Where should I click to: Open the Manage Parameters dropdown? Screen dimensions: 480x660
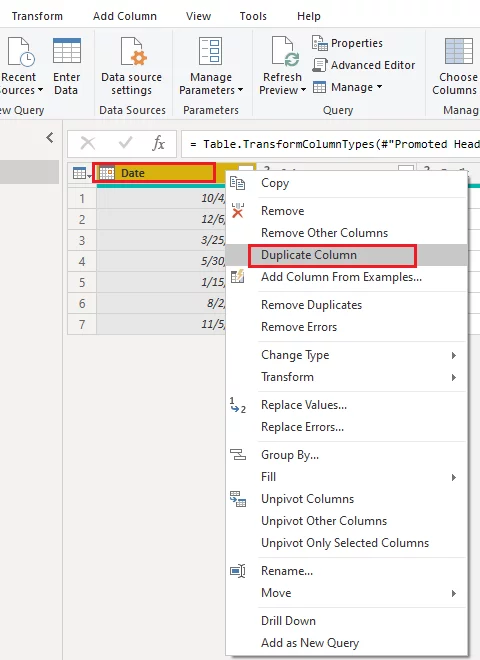click(211, 83)
